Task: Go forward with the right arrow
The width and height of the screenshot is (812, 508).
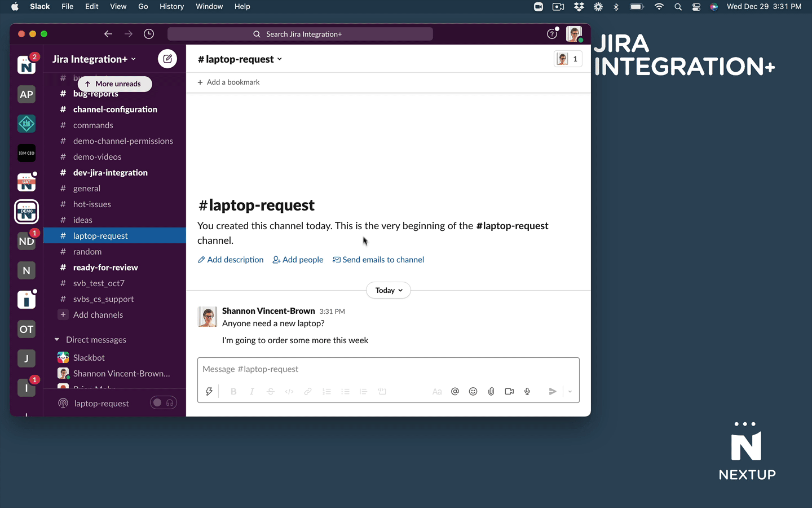Action: (x=129, y=34)
